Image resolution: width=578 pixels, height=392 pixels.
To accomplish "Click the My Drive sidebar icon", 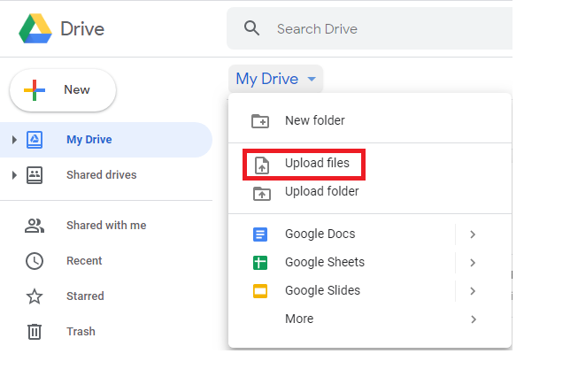I will pyautogui.click(x=35, y=140).
